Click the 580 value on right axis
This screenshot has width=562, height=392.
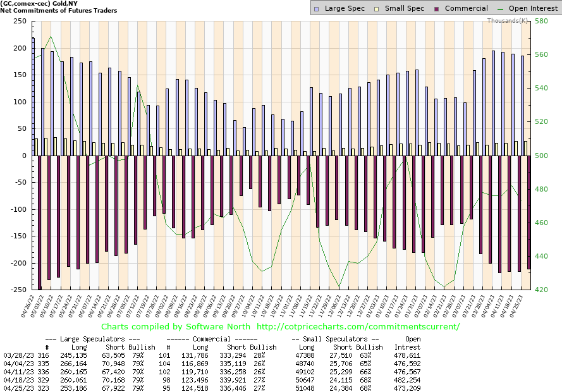click(541, 21)
